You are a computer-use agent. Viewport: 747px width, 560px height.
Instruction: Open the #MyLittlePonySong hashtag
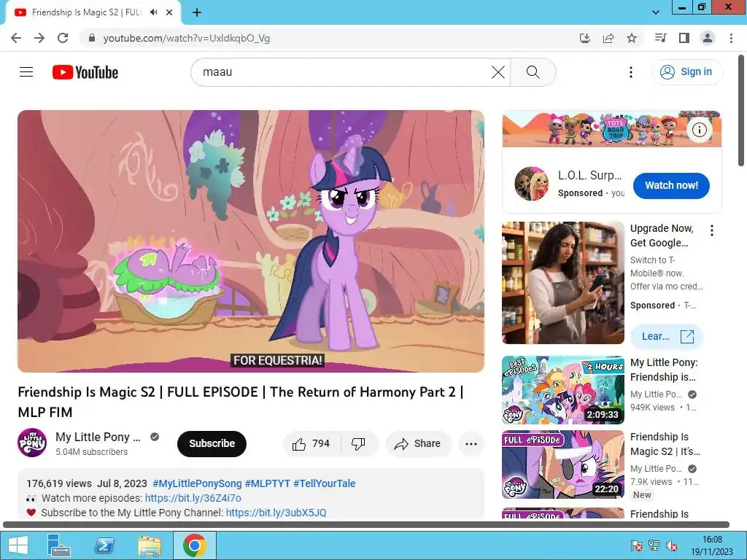(197, 483)
